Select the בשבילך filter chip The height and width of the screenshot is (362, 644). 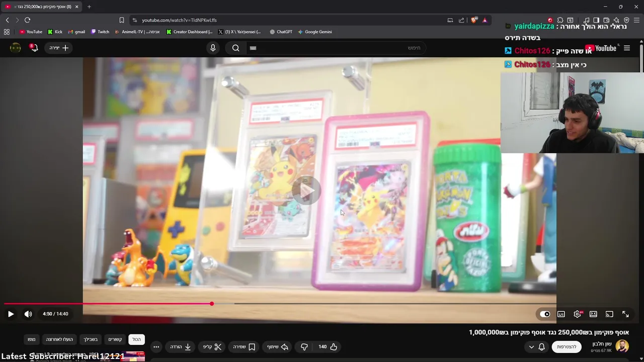(x=91, y=339)
